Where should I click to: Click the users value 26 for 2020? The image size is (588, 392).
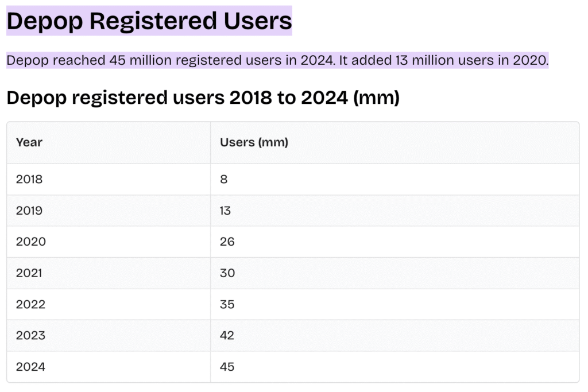[x=227, y=242]
